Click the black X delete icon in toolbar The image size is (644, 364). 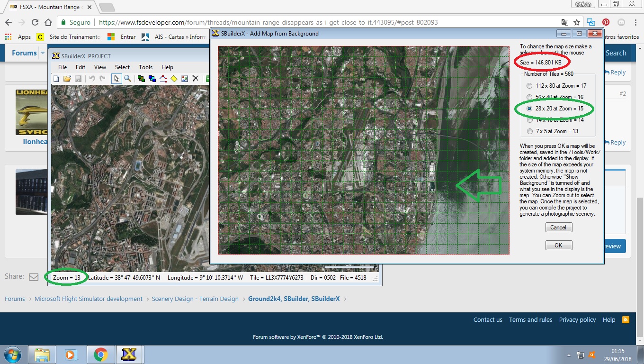195,79
